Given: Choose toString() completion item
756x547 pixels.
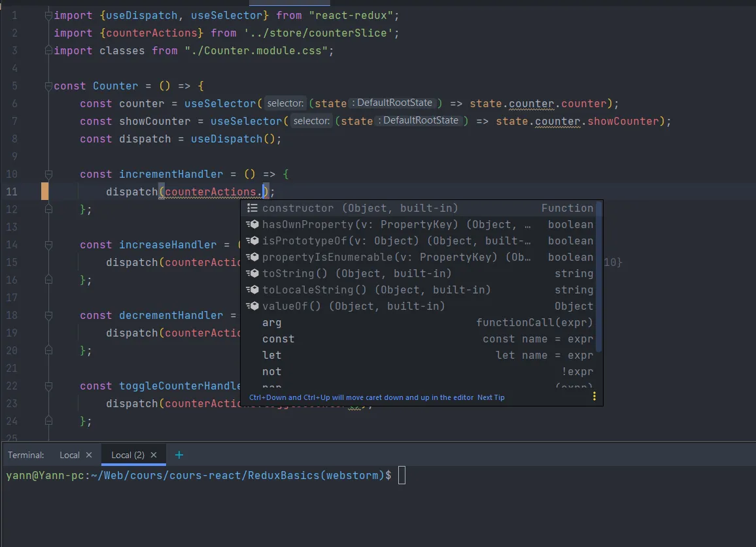Looking at the screenshot, I should point(419,274).
